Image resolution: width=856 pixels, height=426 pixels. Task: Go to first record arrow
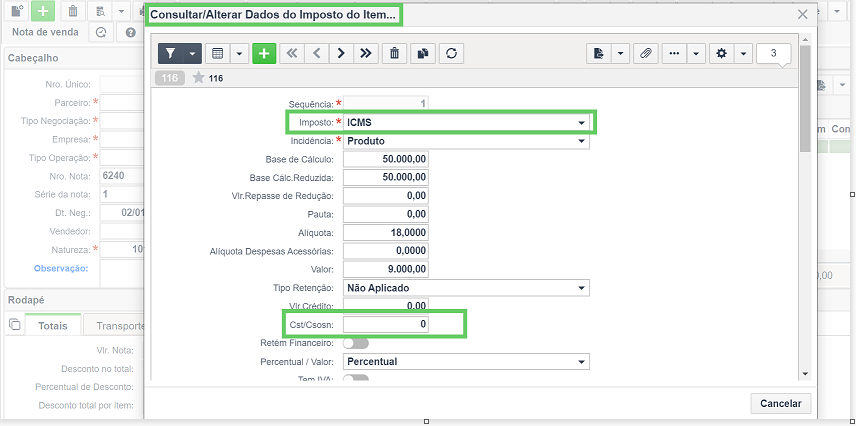292,54
